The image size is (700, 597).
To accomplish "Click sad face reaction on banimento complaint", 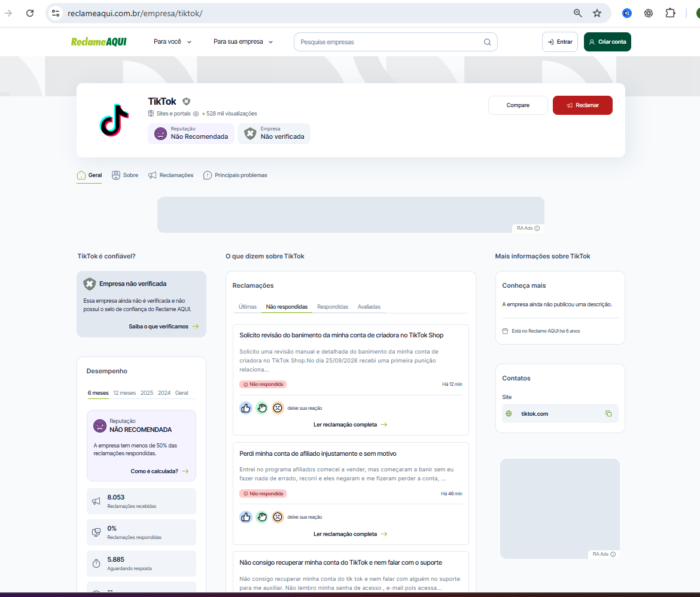I will 278,408.
